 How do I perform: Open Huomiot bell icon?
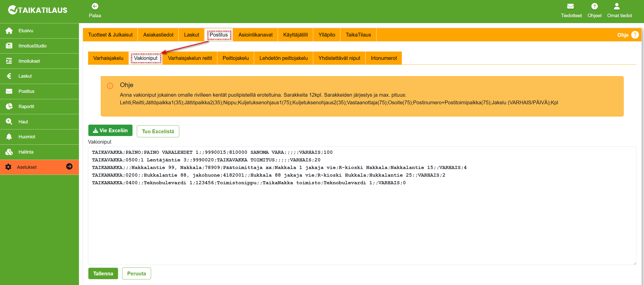[9, 137]
